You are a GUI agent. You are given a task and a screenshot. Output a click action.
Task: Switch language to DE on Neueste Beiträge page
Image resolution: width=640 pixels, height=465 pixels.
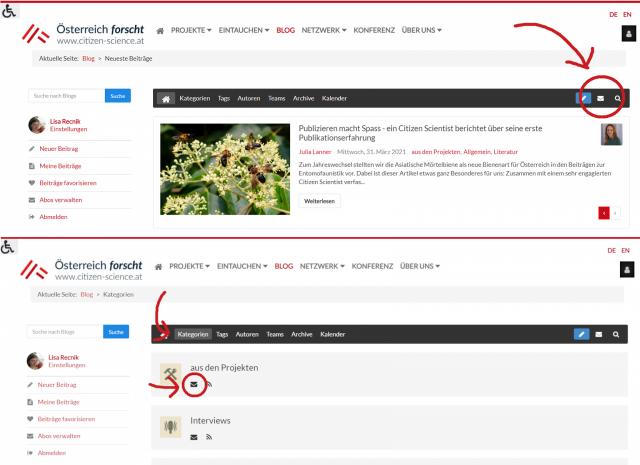613,15
